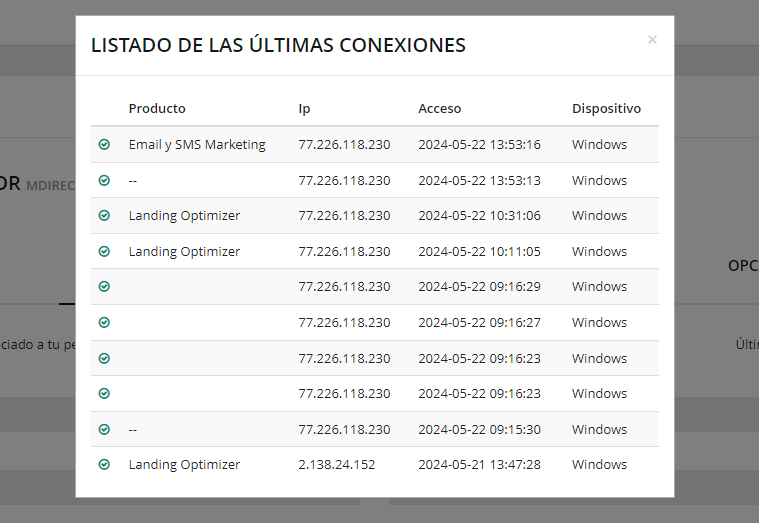Click the check icon on the 10:31:06 Landing Optimizer row
Screen dimensions: 759x523
104,216
